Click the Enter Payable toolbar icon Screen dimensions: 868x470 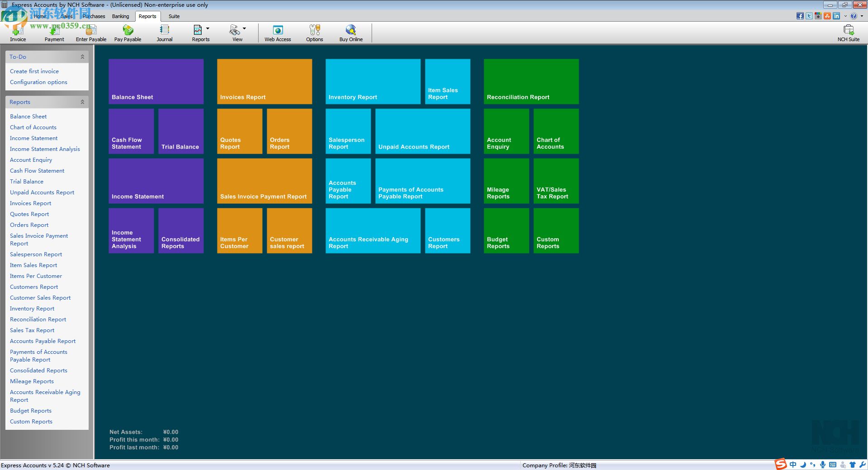(91, 33)
